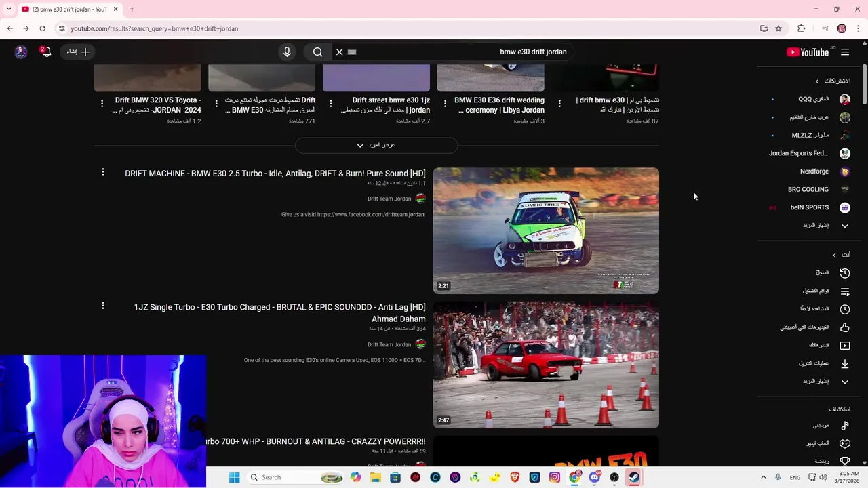This screenshot has height=488, width=868.
Task: Show hidden system tray icons
Action: tap(763, 477)
